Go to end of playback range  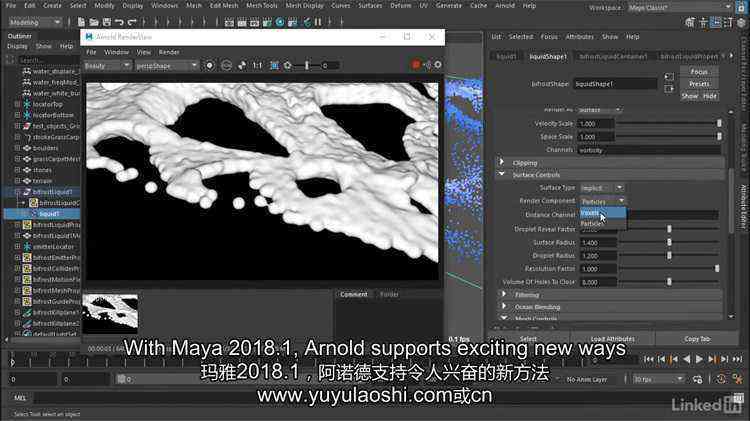(x=738, y=359)
